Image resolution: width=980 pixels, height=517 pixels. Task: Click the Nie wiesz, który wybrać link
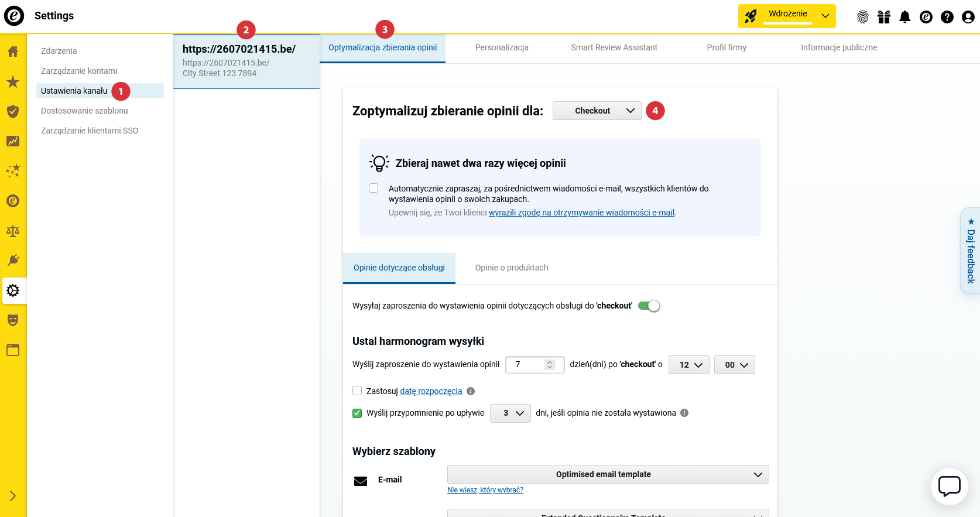(485, 490)
